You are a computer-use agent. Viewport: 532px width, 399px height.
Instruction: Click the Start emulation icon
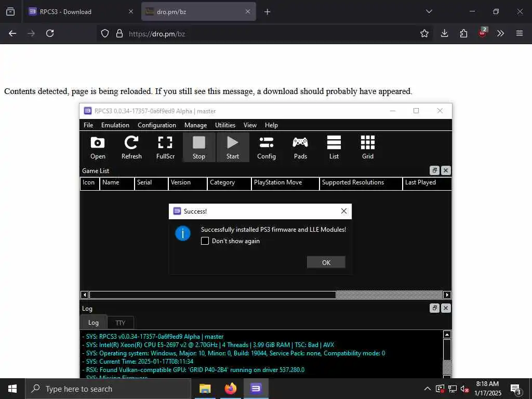tap(233, 147)
